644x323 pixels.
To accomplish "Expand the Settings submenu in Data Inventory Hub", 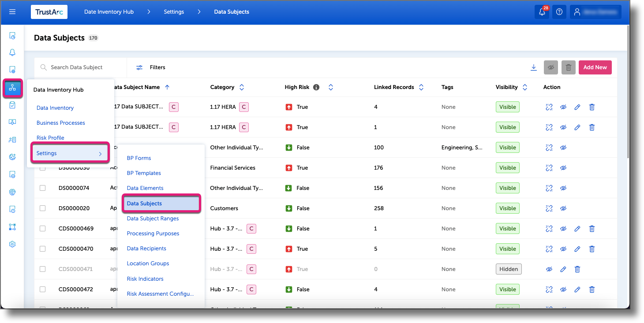I will tap(46, 152).
